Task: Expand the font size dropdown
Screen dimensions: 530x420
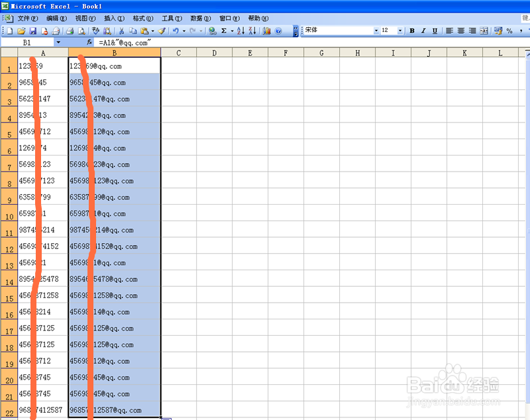Action: pos(400,30)
